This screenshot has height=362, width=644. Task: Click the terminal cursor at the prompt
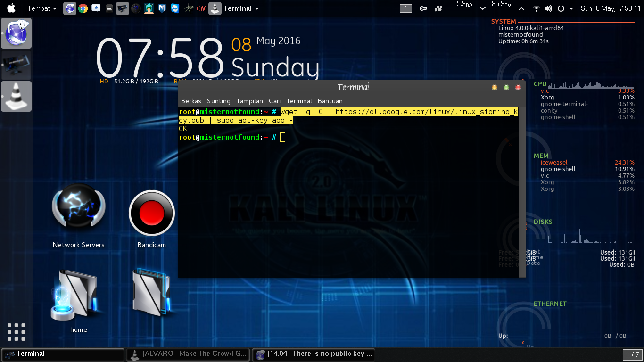282,137
